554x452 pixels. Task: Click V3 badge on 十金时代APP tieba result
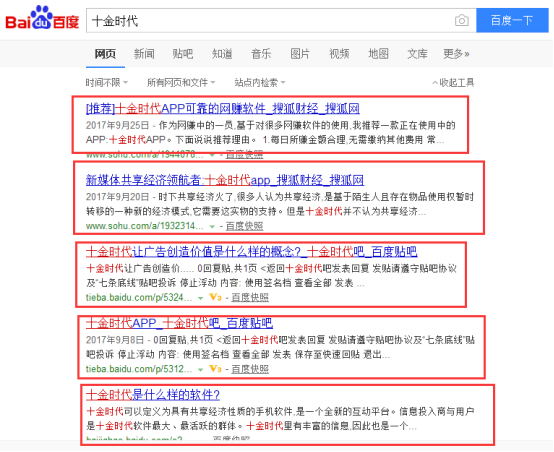pyautogui.click(x=216, y=369)
